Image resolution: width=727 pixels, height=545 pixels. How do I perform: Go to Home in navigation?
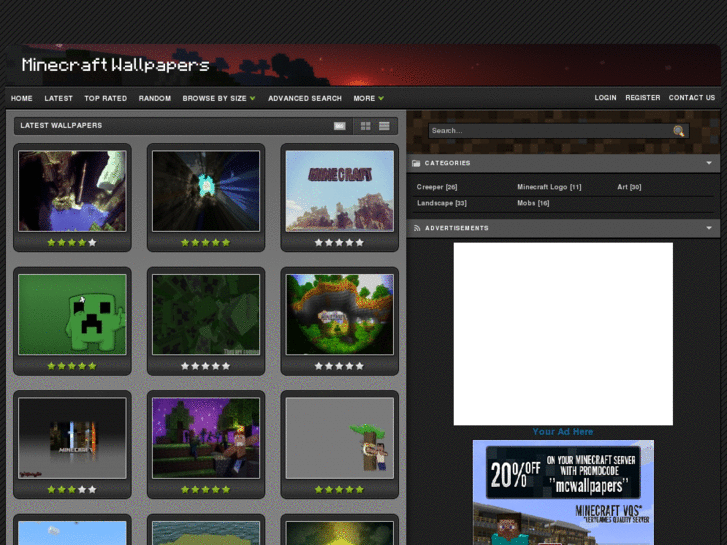click(x=22, y=98)
